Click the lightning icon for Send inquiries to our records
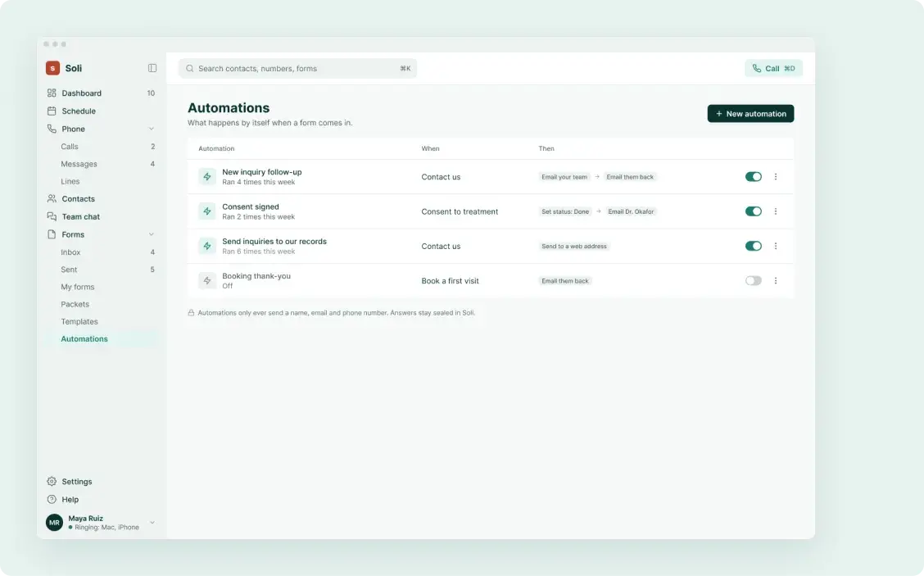 click(x=207, y=246)
